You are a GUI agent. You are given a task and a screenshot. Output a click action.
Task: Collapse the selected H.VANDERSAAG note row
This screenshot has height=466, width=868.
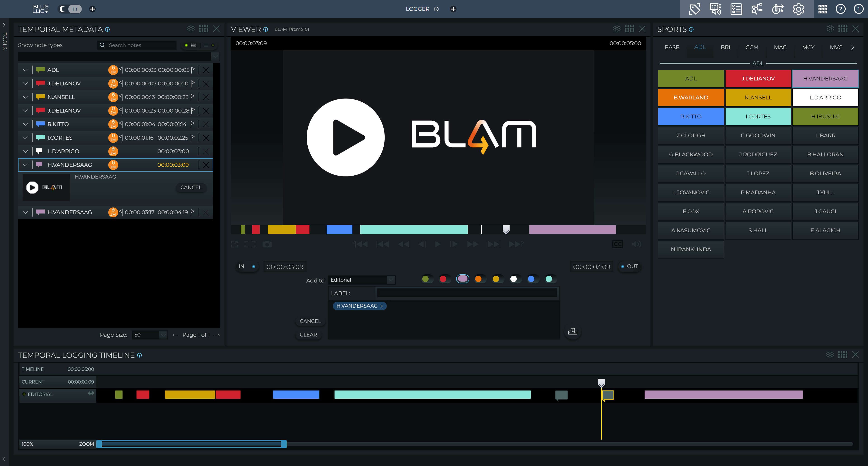(x=25, y=165)
